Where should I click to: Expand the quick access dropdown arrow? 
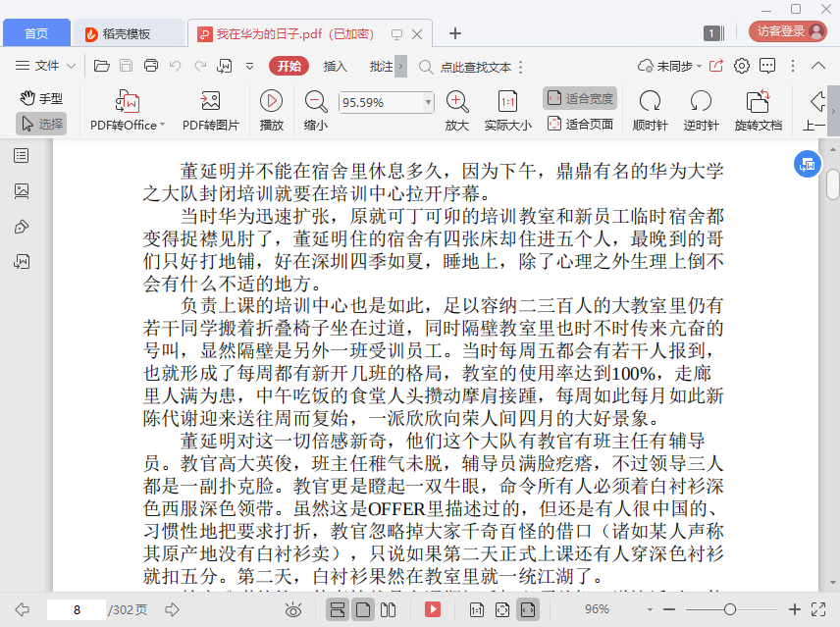(x=249, y=67)
